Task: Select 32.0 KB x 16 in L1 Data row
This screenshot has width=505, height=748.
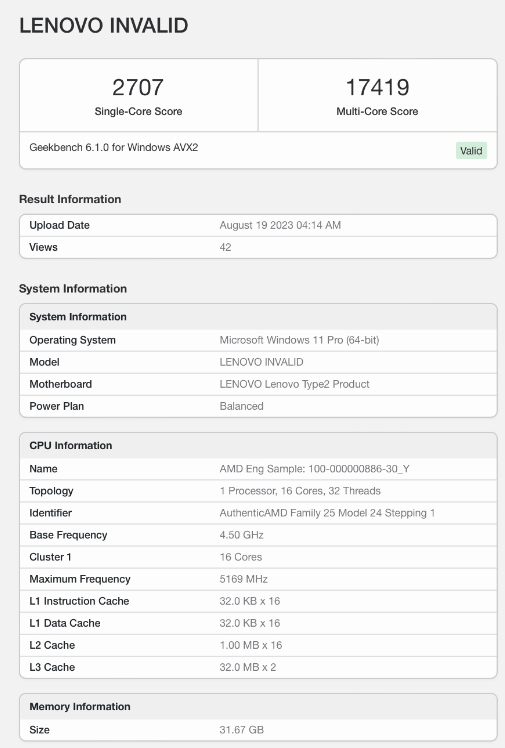Action: (x=249, y=623)
